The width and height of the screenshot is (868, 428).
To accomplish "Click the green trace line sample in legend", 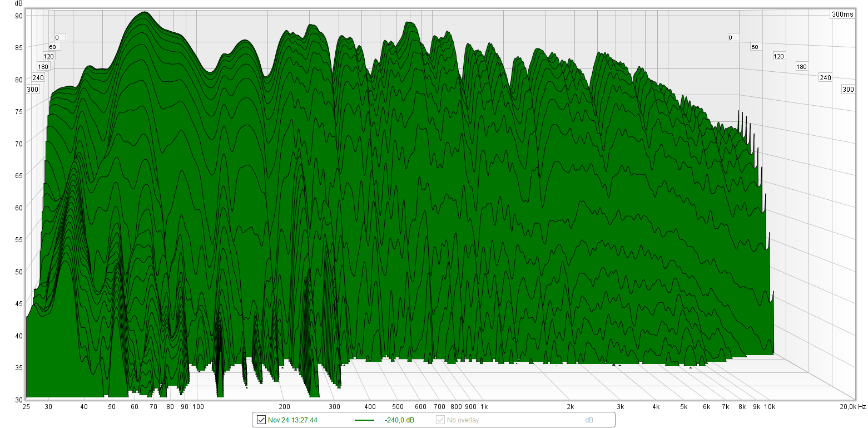I will point(364,420).
